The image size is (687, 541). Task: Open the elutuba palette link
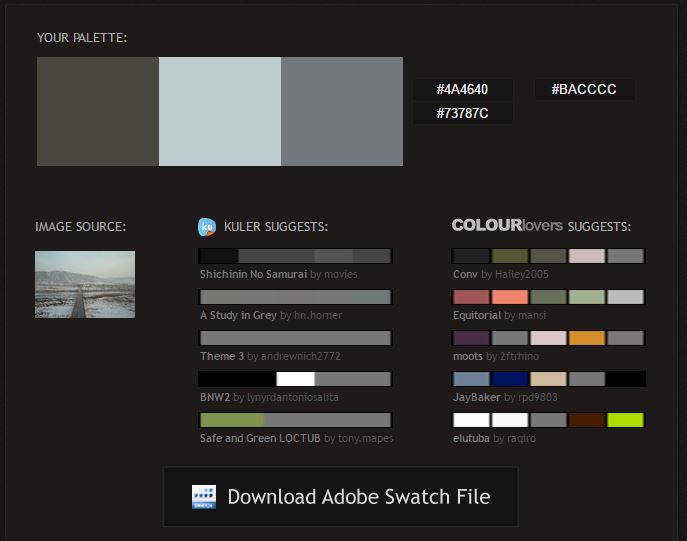click(x=471, y=438)
